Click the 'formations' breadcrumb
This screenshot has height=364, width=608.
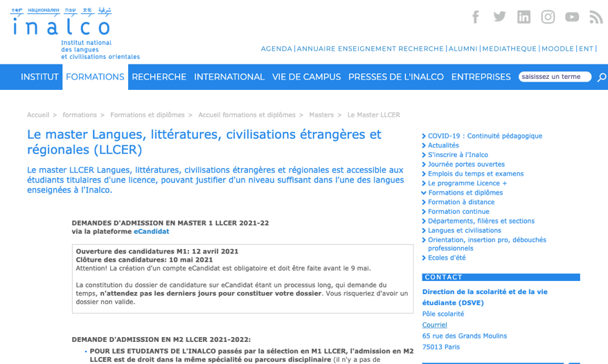80,115
